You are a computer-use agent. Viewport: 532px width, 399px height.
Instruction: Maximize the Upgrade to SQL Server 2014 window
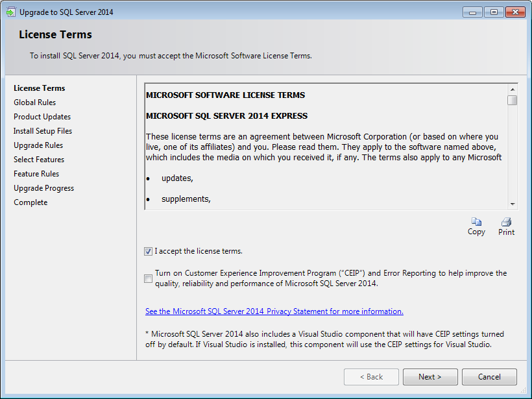494,12
